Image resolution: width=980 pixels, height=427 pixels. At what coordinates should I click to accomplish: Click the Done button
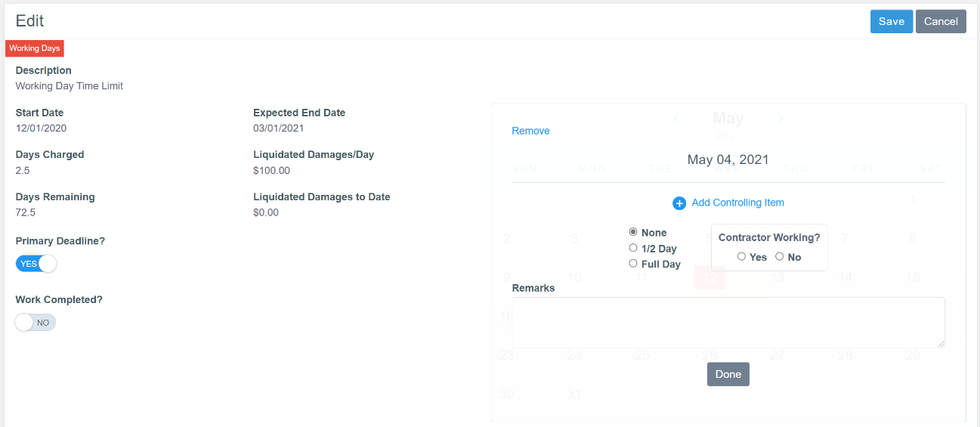pos(728,374)
